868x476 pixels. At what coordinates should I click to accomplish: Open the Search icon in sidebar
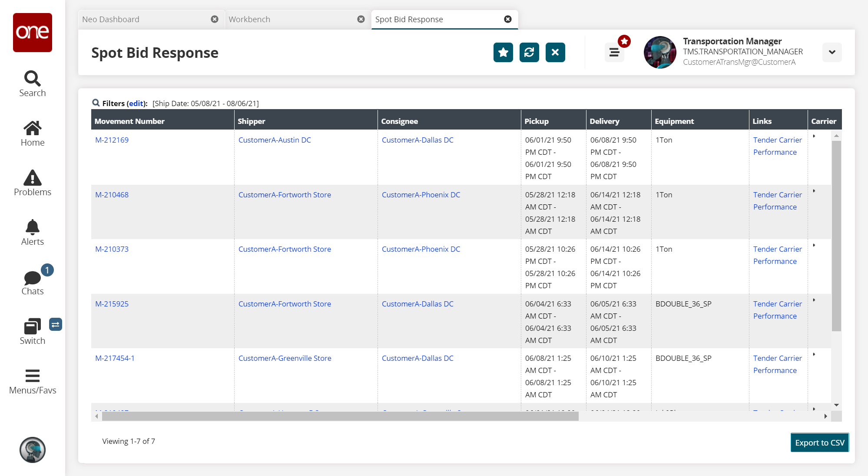pos(32,83)
